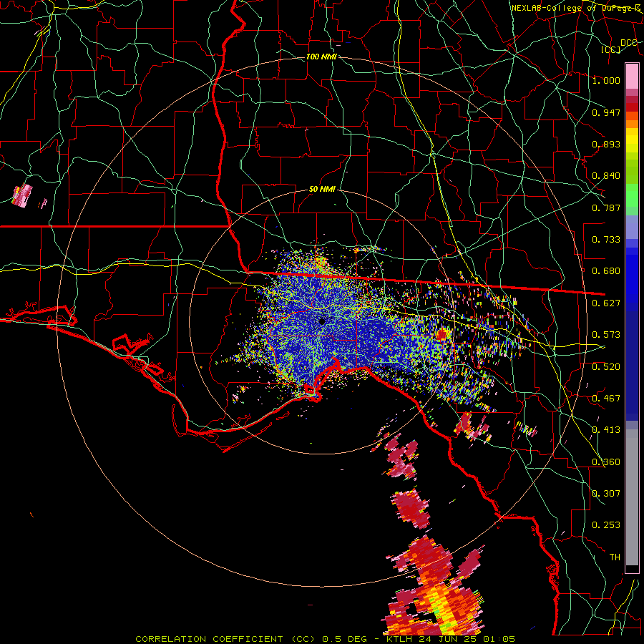Click the 0.627 legend value
644x644 pixels.
tap(606, 303)
